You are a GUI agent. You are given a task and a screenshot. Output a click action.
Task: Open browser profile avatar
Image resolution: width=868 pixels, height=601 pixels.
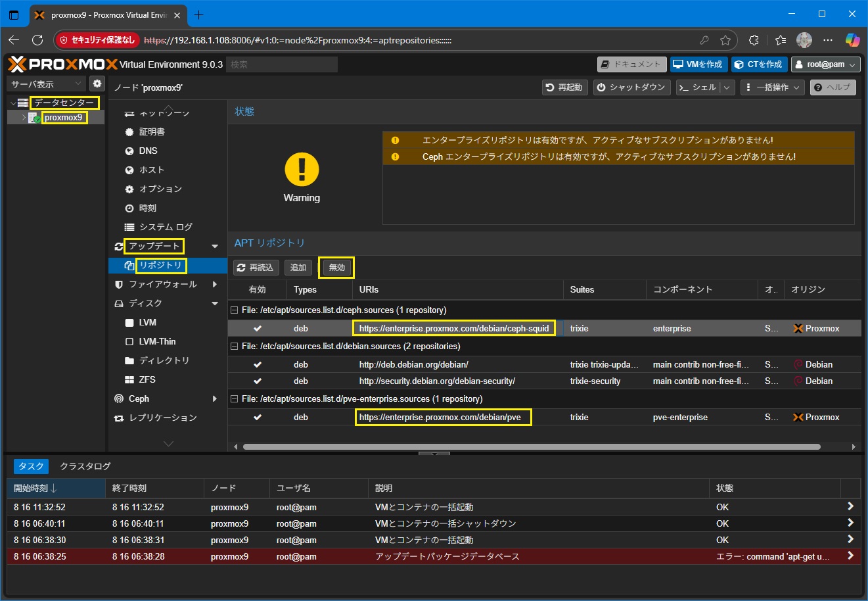point(804,40)
